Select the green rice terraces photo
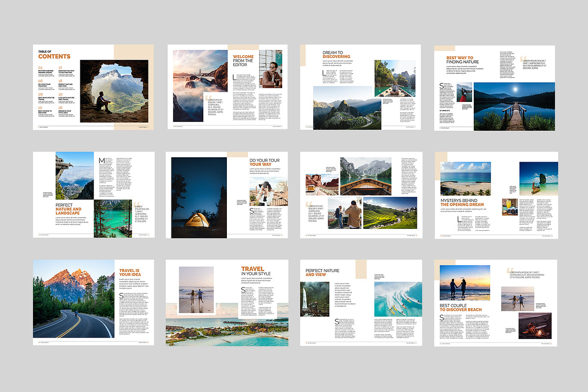This screenshot has height=392, width=588. [x=390, y=213]
